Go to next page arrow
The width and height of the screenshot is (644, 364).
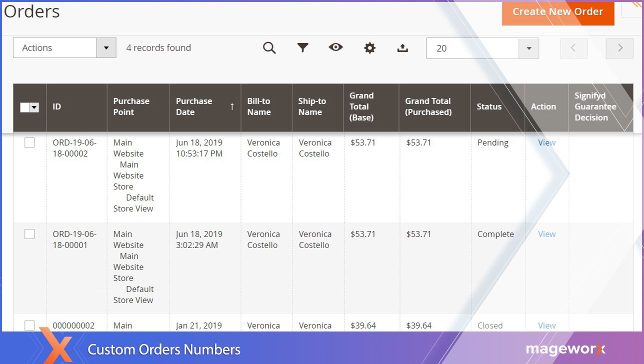tap(619, 48)
